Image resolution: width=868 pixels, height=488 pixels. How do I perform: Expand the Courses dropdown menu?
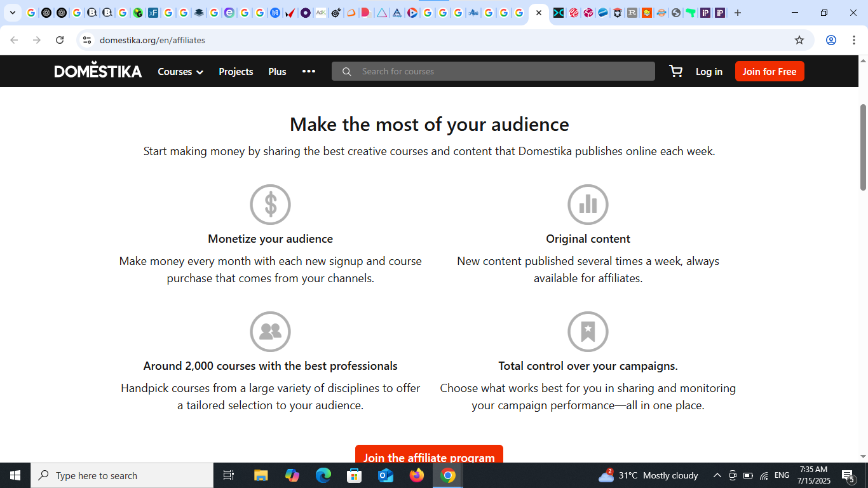pos(180,72)
